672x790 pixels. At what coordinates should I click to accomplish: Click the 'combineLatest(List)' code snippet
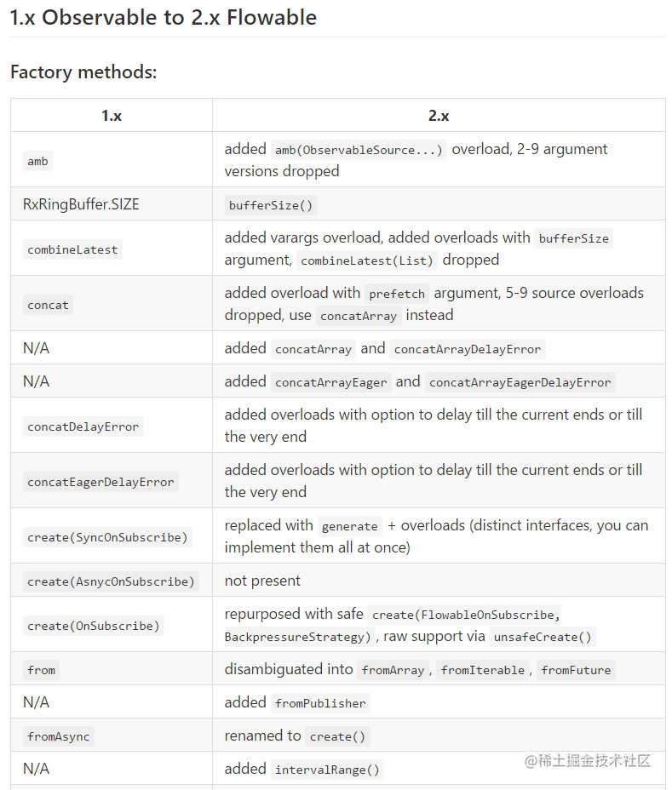(x=367, y=260)
